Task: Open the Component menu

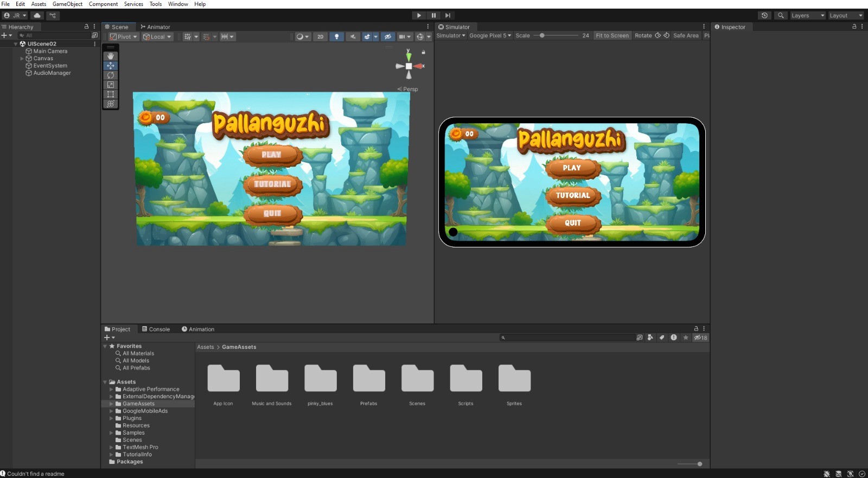Action: [x=103, y=4]
